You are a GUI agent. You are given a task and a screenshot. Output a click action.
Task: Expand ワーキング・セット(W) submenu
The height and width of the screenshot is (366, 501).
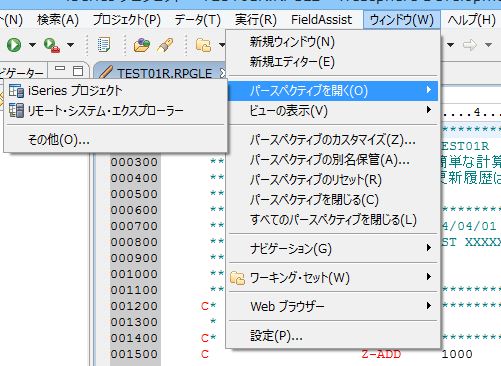pos(333,277)
